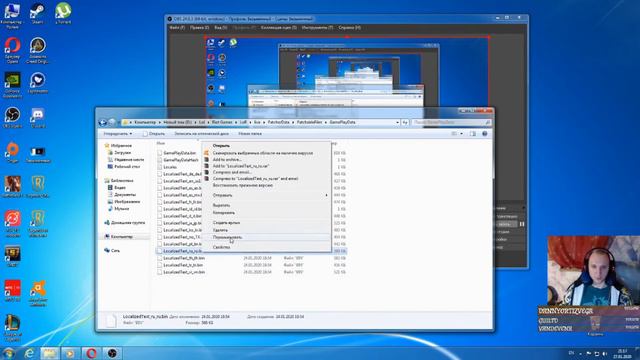Click the Compress and email... entry
640x360 pixels.
(232, 172)
